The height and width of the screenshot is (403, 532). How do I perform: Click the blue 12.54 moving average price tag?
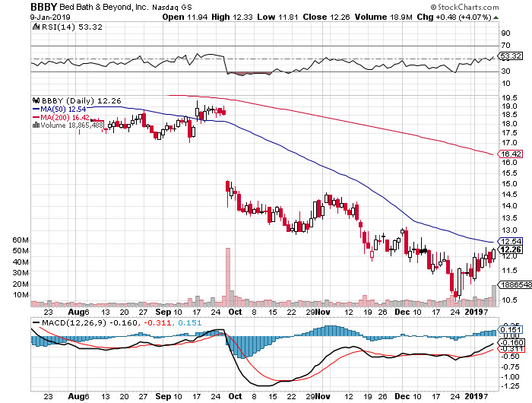click(x=510, y=241)
